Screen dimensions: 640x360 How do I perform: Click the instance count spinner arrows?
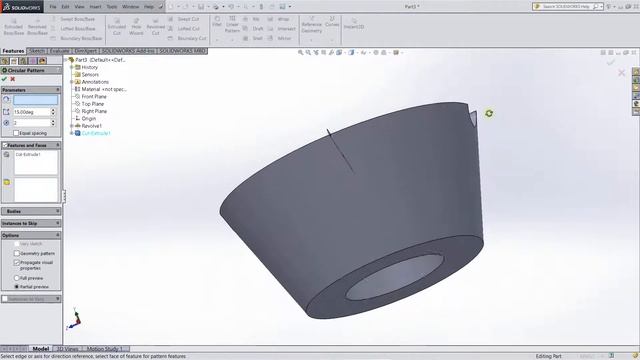coord(53,123)
